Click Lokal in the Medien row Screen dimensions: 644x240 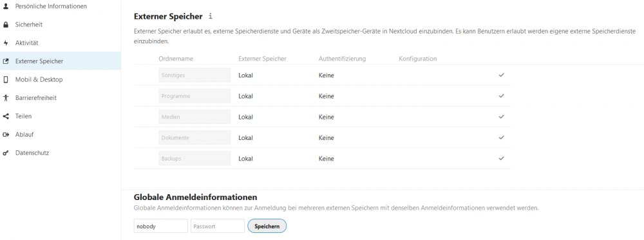245,117
